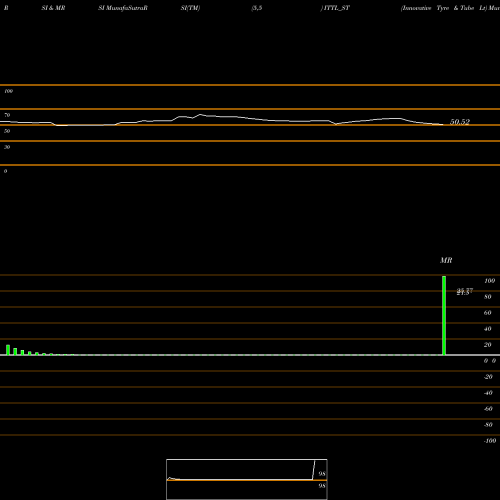Click the 'SI(TM)' header text
500x500 pixels.
pos(190,8)
